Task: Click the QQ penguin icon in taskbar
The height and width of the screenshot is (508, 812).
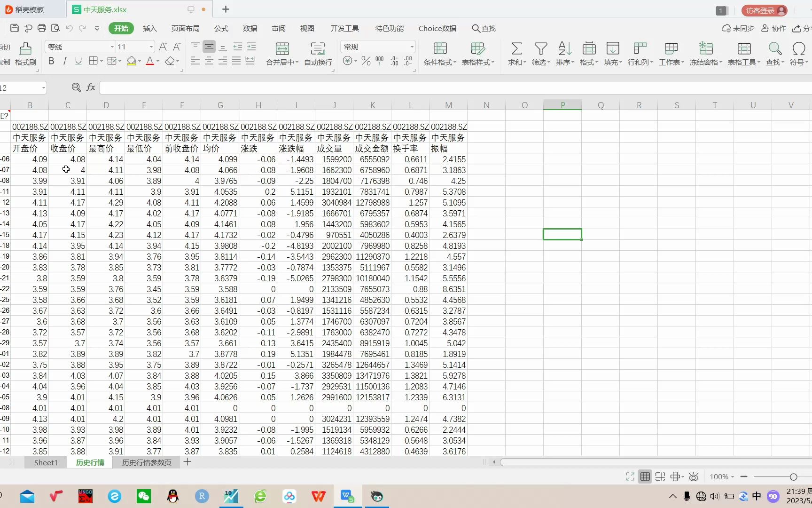Action: (x=173, y=496)
